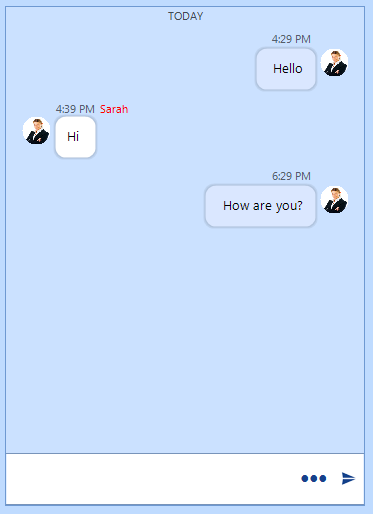Click the word Hello in the bubble
The width and height of the screenshot is (373, 514).
pyautogui.click(x=288, y=69)
